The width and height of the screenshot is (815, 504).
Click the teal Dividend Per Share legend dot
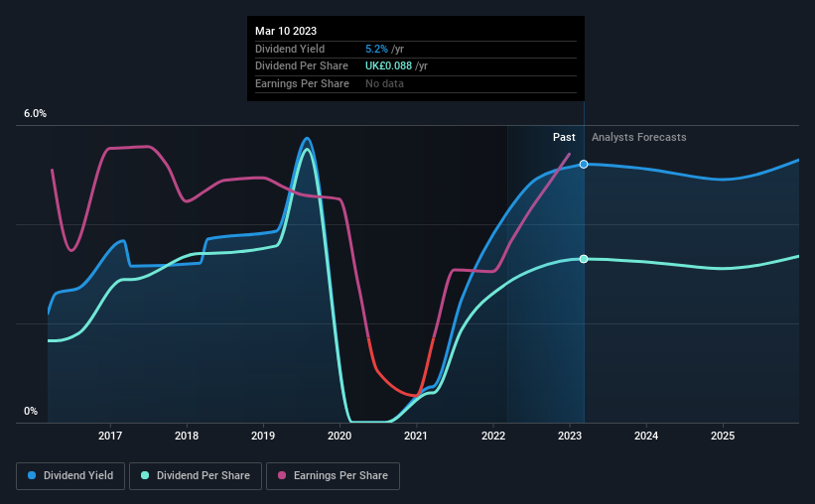[145, 475]
